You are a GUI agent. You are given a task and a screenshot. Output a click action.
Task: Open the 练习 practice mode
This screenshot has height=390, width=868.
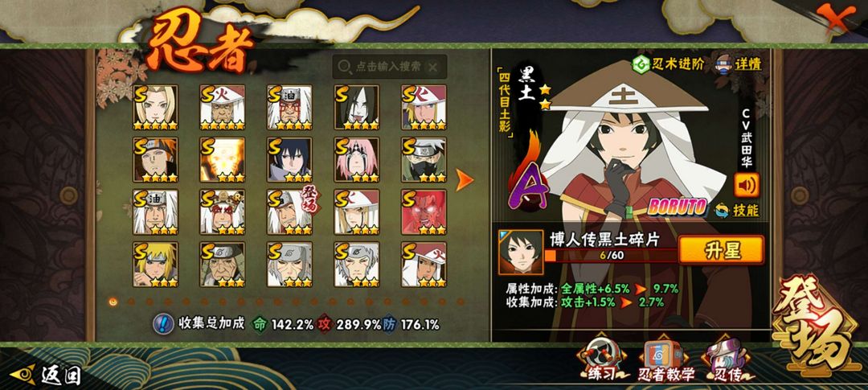tap(600, 359)
